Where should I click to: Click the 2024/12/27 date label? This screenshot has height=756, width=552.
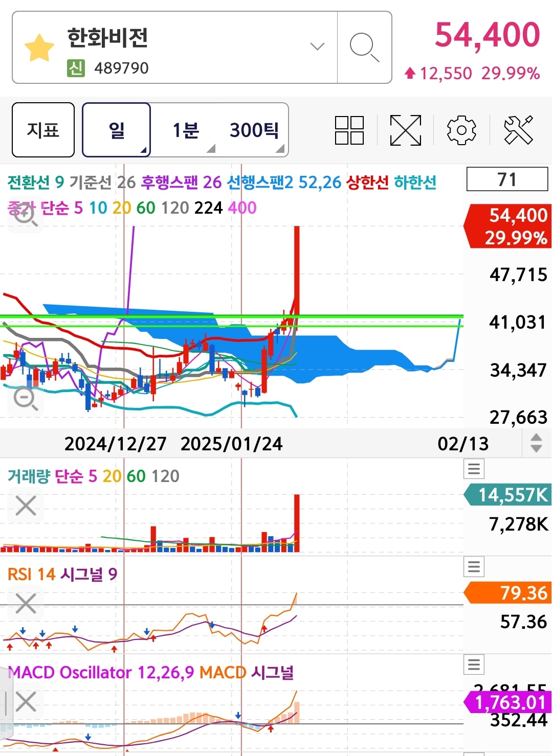coord(115,443)
